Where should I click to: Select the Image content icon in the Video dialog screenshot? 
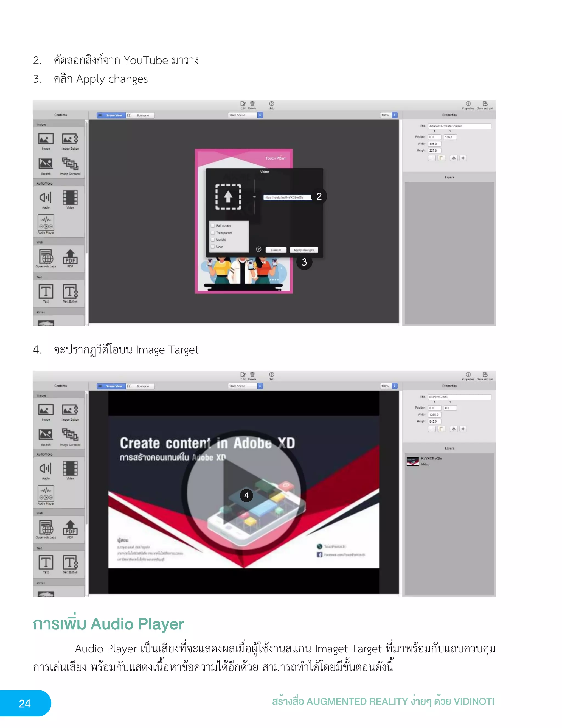(46, 139)
